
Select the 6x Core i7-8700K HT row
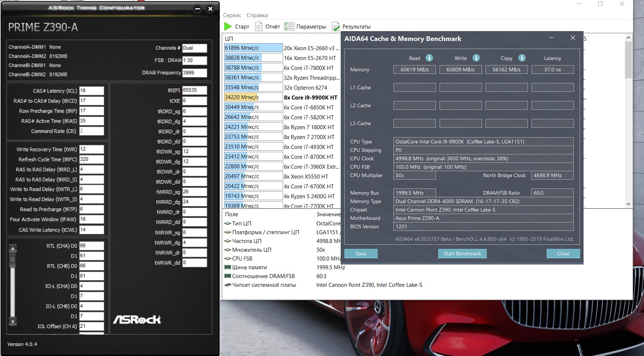[x=282, y=157]
